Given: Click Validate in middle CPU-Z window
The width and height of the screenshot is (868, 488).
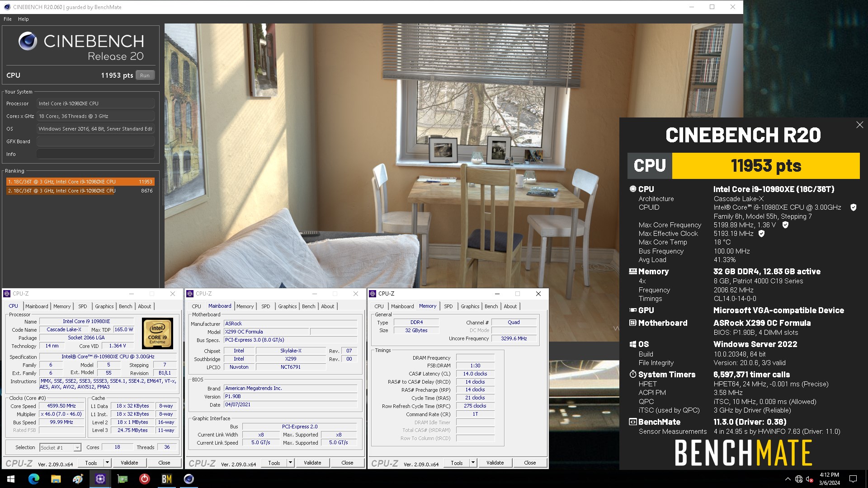Looking at the screenshot, I should click(312, 463).
